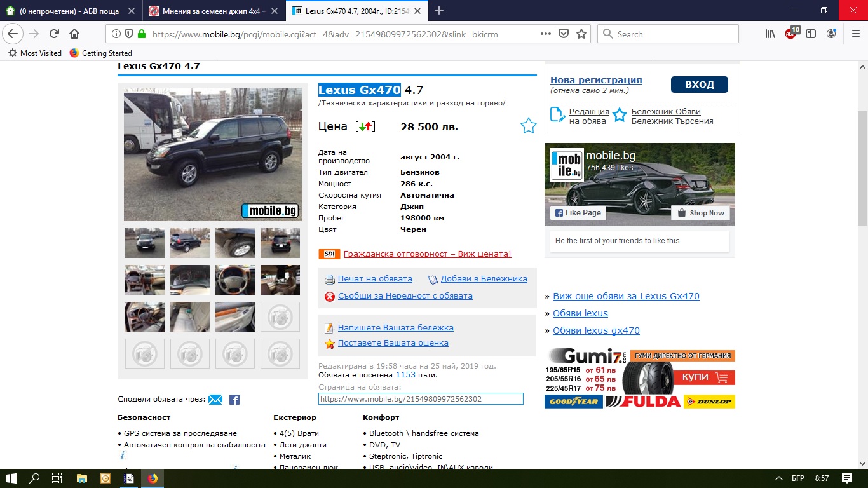Screen dimensions: 868x488
Task: Click the ВХОД login button
Action: tap(699, 85)
